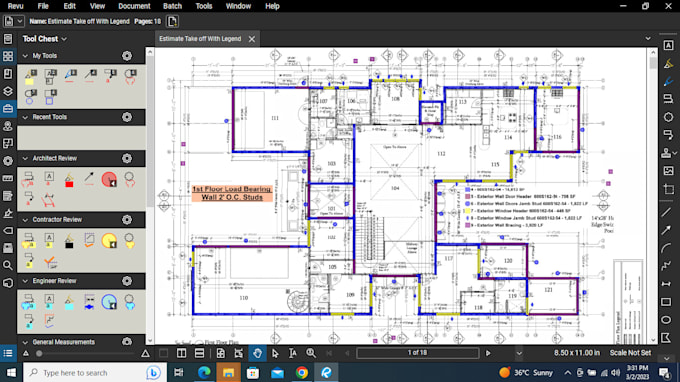This screenshot has width=680, height=382.
Task: Open the Layers panel icon in left sidebar
Action: (x=8, y=91)
